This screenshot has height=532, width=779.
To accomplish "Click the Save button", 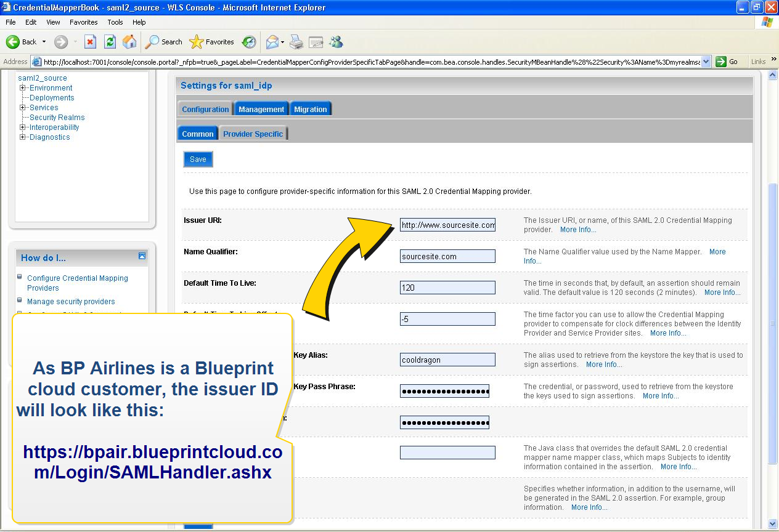I will 198,159.
